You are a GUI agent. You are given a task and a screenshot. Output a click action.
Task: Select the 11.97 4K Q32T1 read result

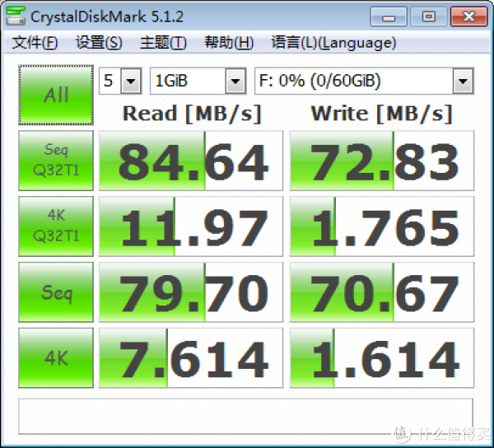191,226
